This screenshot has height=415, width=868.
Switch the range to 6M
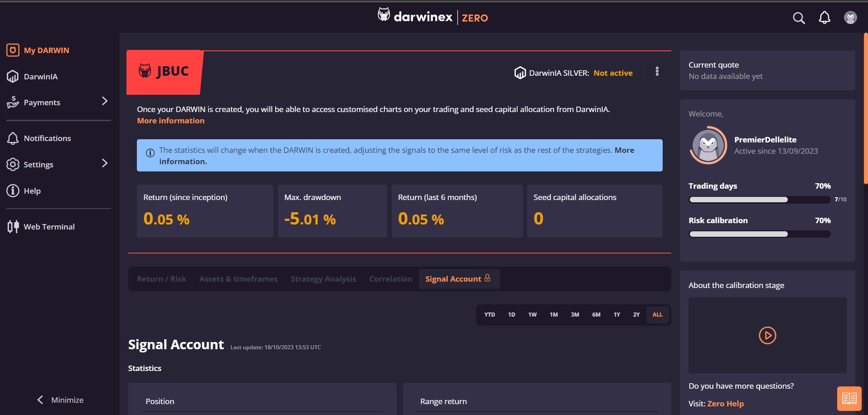coord(596,315)
